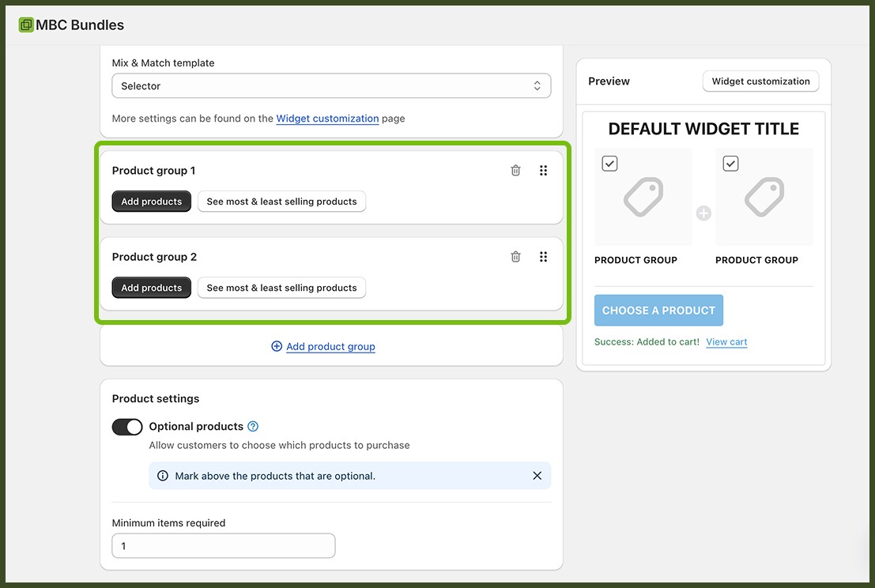Viewport: 875px width, 588px height.
Task: Open the Widget customization page link
Action: [x=327, y=119]
